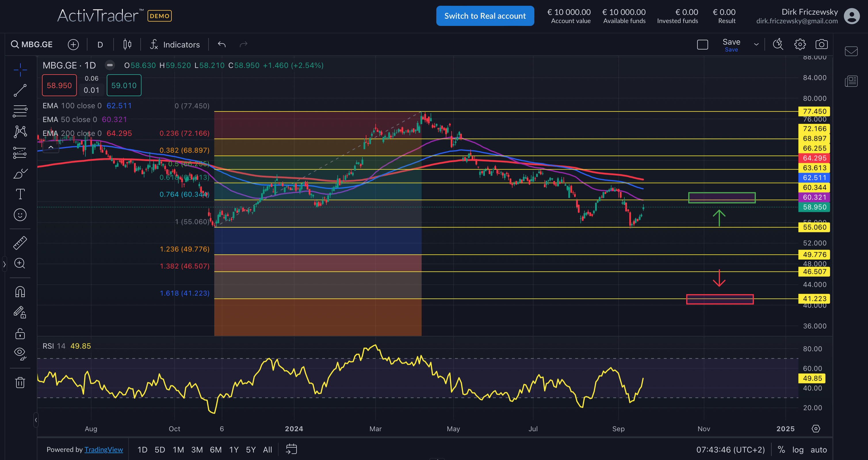Select the Text annotation tool
Screen dimensions: 868x460
tap(20, 194)
